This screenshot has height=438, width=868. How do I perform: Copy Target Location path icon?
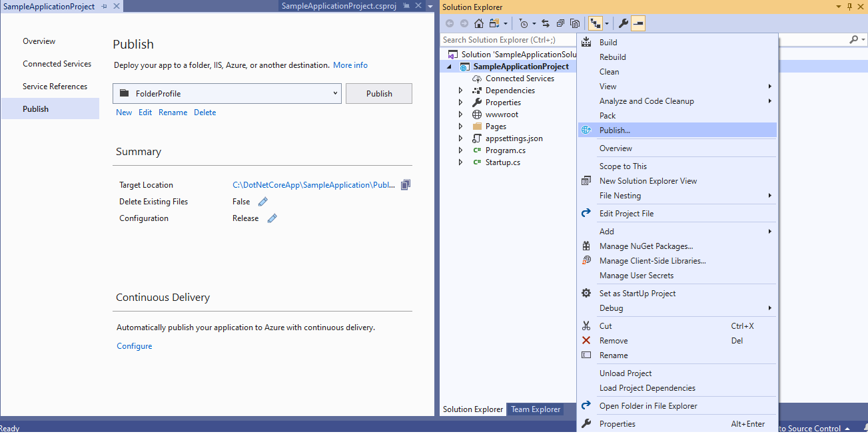(x=406, y=185)
